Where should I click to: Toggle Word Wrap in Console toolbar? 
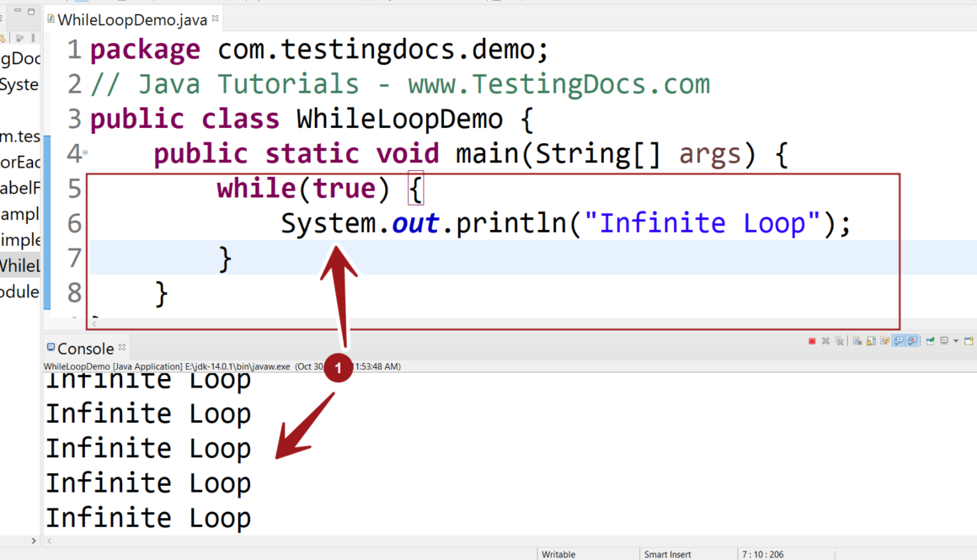point(884,341)
